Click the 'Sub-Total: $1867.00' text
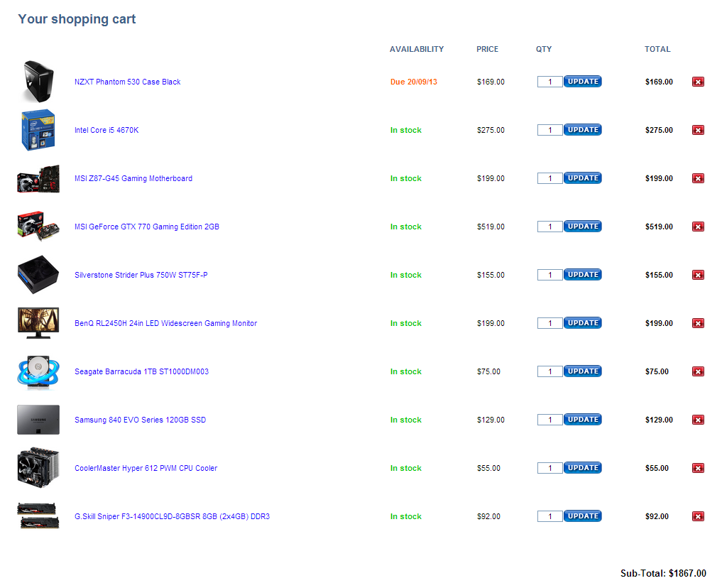 (x=663, y=574)
